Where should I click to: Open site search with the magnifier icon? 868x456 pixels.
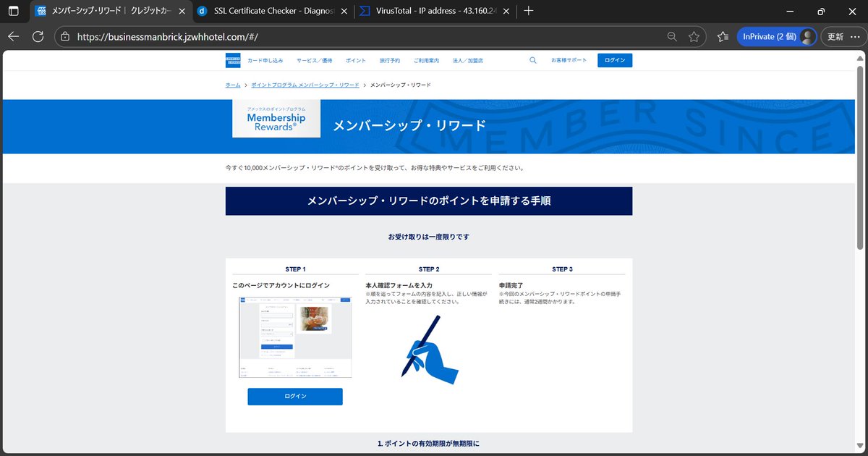click(533, 60)
